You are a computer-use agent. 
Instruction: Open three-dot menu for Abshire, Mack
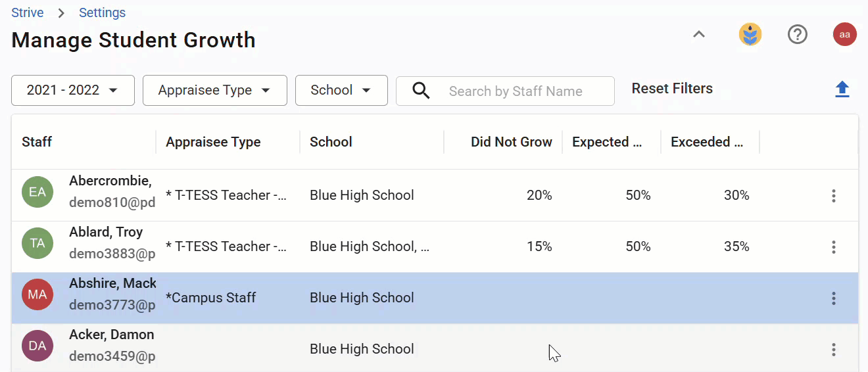834,298
